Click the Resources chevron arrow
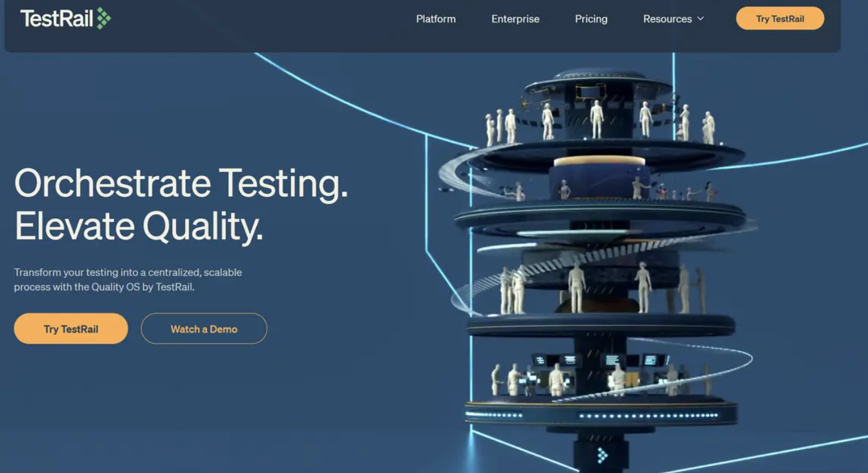Screen dimensions: 868x473 pyautogui.click(x=700, y=19)
